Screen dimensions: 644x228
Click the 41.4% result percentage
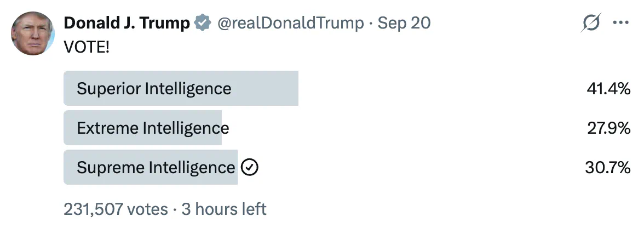608,88
